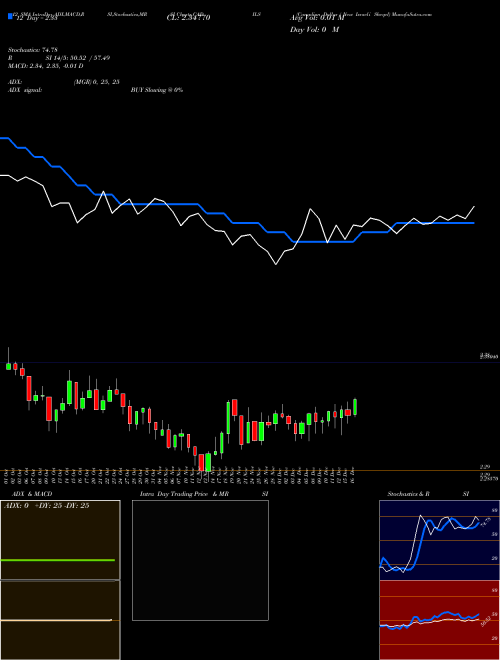Click the Avg Vol: 0.01 M text
Image resolution: width=500 pixels, height=660 pixels.
[x=317, y=18]
